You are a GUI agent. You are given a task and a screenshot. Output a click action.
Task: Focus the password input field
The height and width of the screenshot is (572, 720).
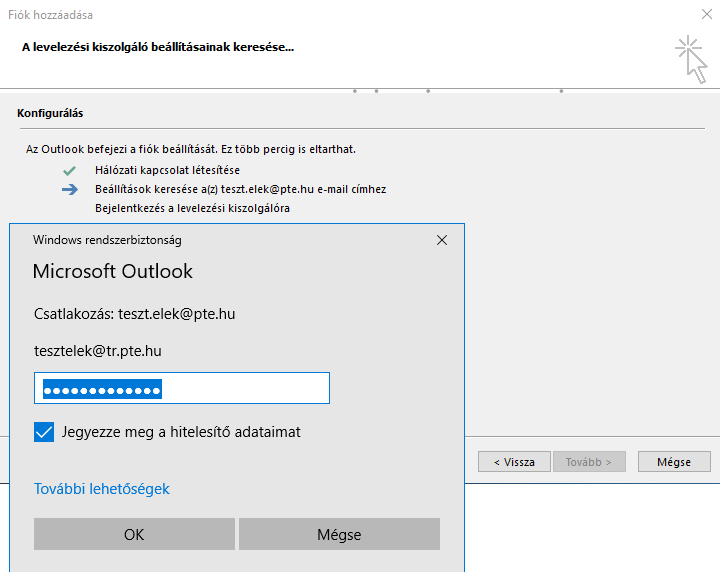click(x=182, y=388)
